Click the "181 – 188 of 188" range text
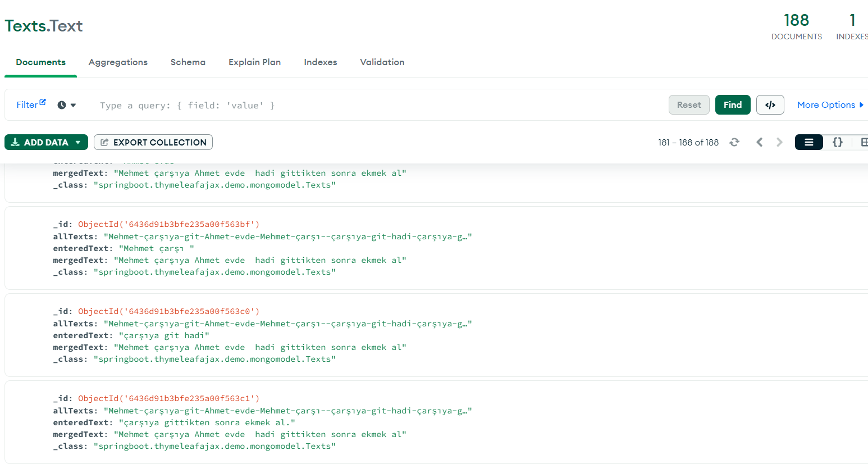 click(688, 143)
